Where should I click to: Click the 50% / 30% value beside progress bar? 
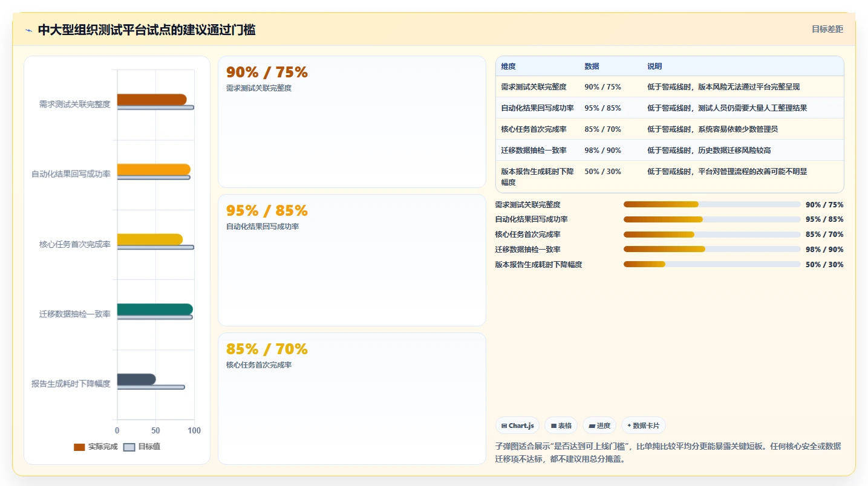[x=824, y=264]
